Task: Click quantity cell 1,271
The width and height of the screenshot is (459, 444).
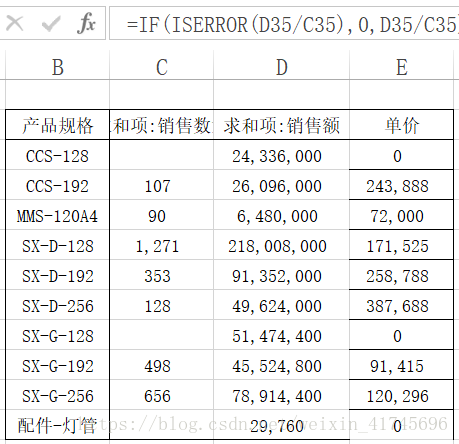Action: [x=162, y=245]
